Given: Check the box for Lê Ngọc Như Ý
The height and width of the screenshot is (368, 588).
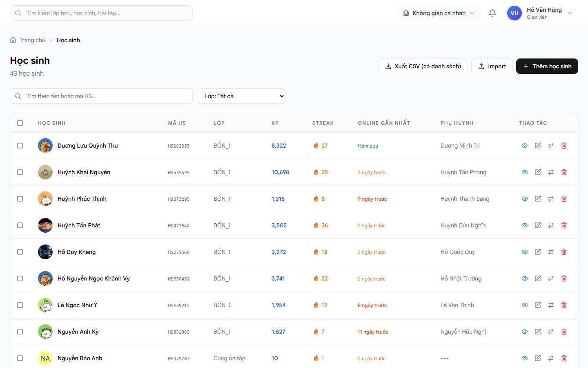Looking at the screenshot, I should pyautogui.click(x=20, y=305).
